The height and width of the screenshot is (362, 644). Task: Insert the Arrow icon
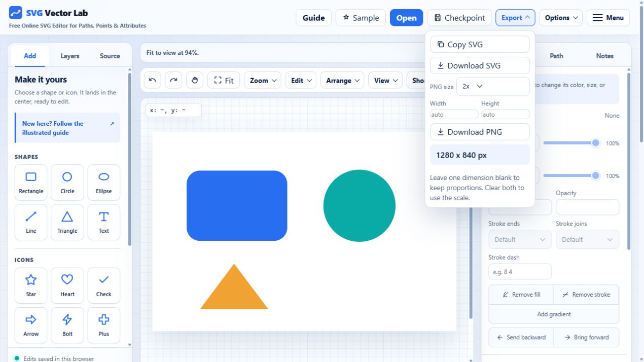pos(31,325)
